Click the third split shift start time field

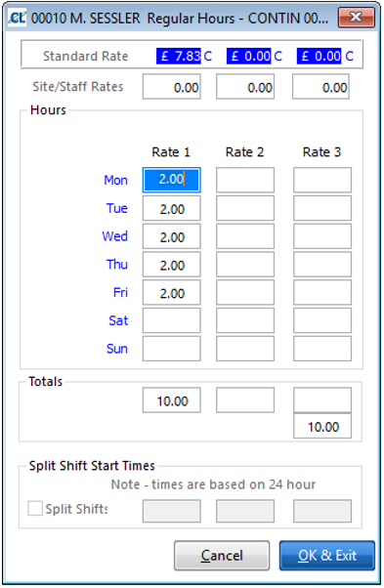tap(322, 511)
